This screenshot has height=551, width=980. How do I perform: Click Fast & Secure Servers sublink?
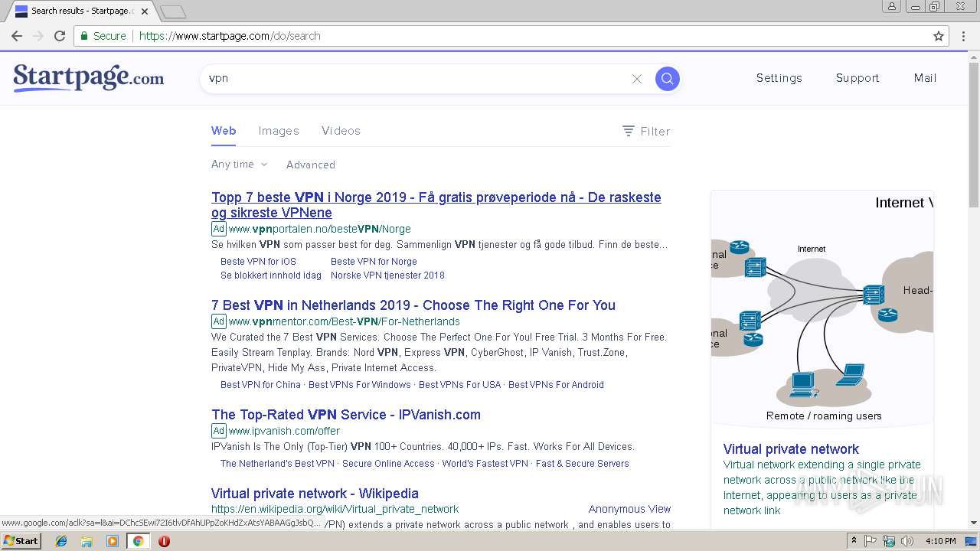pyautogui.click(x=582, y=464)
